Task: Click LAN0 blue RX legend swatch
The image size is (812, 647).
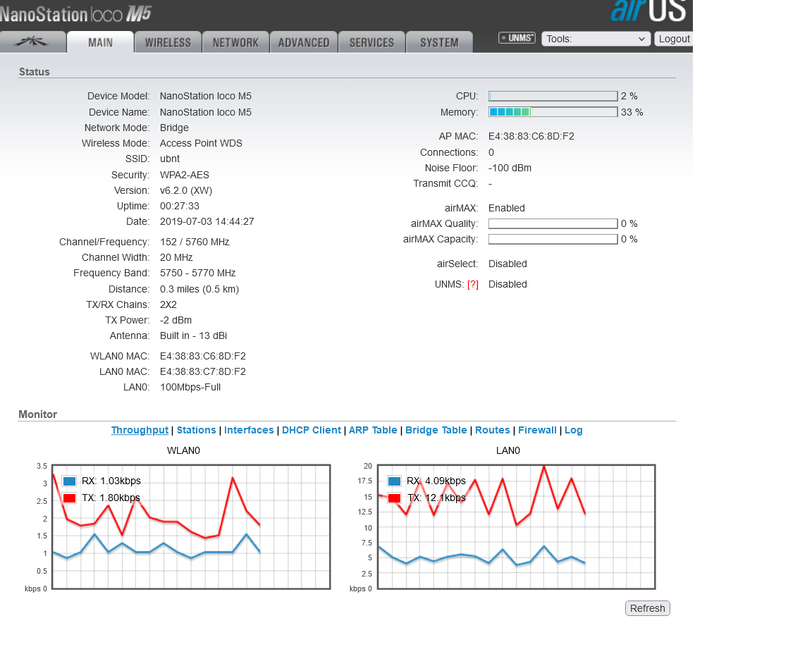Action: click(x=394, y=481)
